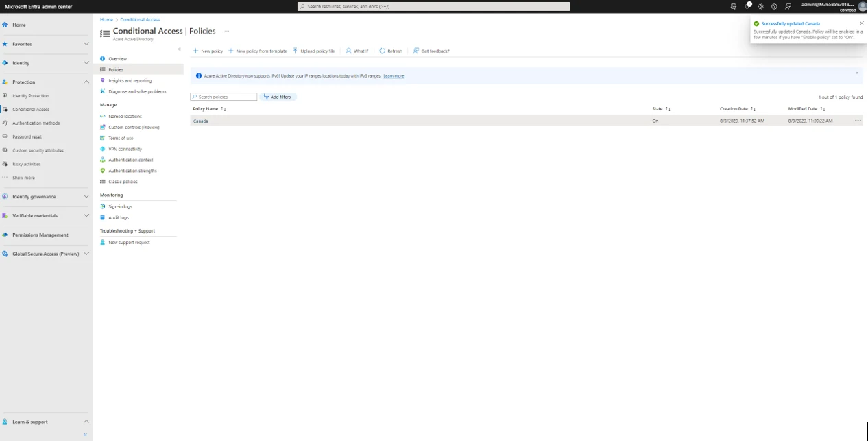Open Sign-in logs under Monitoring
The width and height of the screenshot is (868, 441).
pos(120,206)
